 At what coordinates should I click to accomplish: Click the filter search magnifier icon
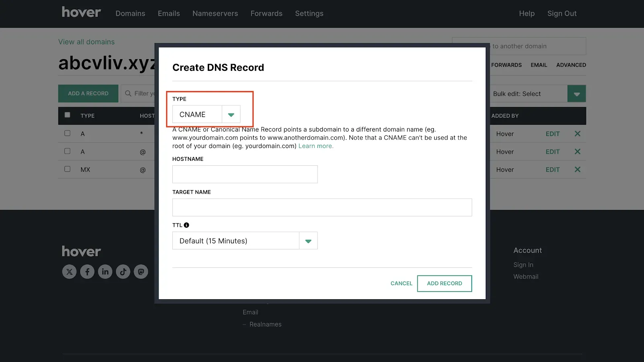(x=128, y=93)
